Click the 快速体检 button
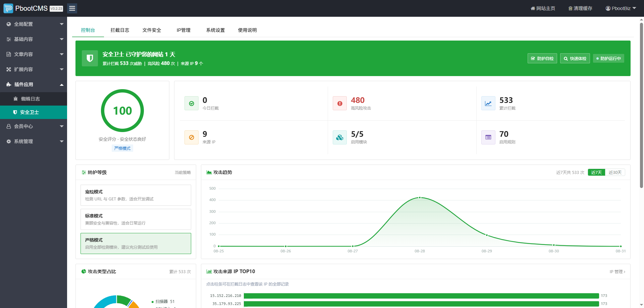The height and width of the screenshot is (308, 644). [575, 58]
